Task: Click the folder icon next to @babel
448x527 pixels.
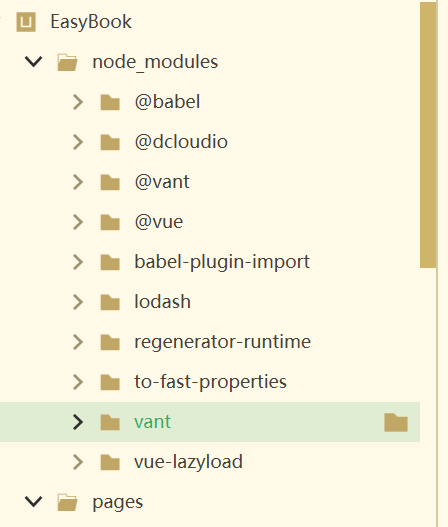Action: (110, 102)
